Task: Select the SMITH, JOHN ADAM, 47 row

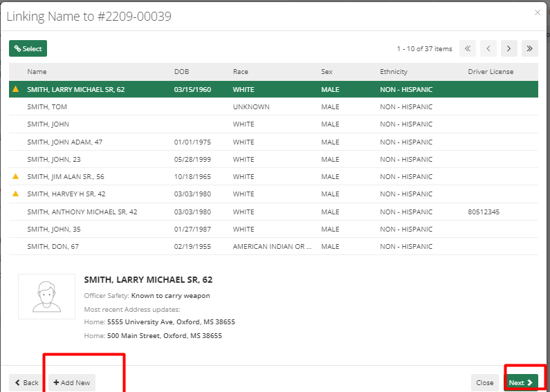Action: (273, 142)
